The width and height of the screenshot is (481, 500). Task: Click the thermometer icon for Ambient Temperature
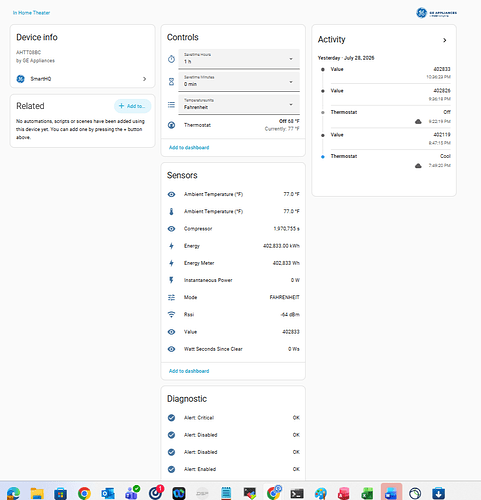[x=171, y=211]
